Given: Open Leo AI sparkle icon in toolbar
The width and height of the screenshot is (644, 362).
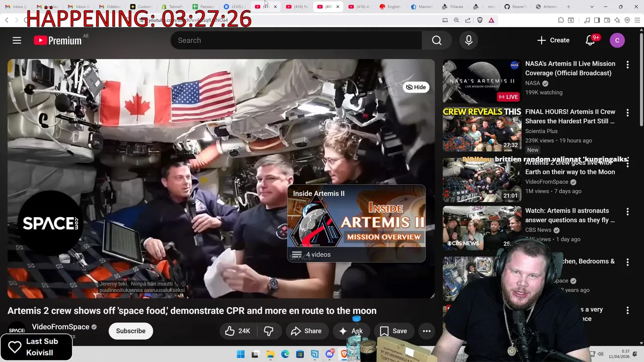Looking at the screenshot, I should click(x=617, y=20).
